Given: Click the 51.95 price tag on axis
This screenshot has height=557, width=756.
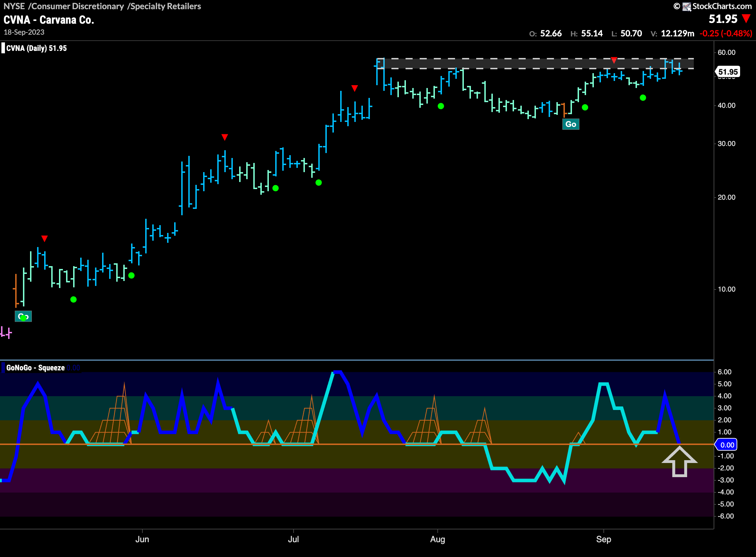Looking at the screenshot, I should coord(727,72).
